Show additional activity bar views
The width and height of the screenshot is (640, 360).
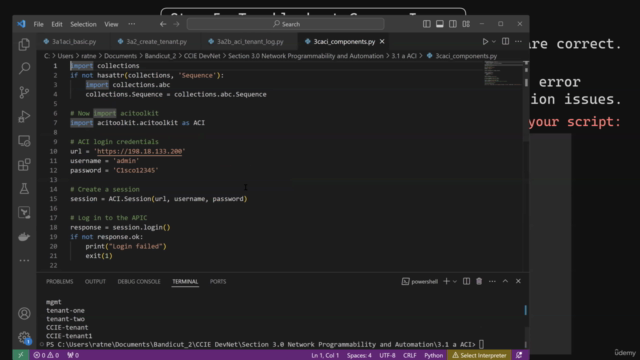(x=24, y=260)
